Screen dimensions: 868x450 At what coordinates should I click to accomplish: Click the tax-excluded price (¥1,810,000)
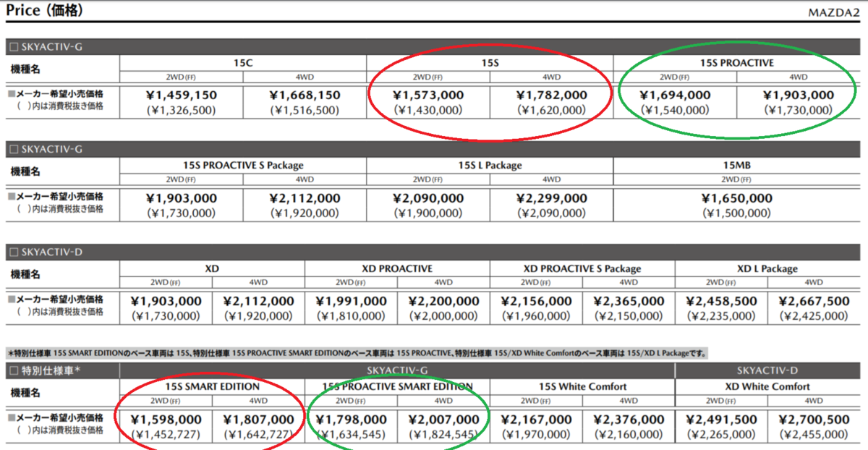[x=351, y=316]
